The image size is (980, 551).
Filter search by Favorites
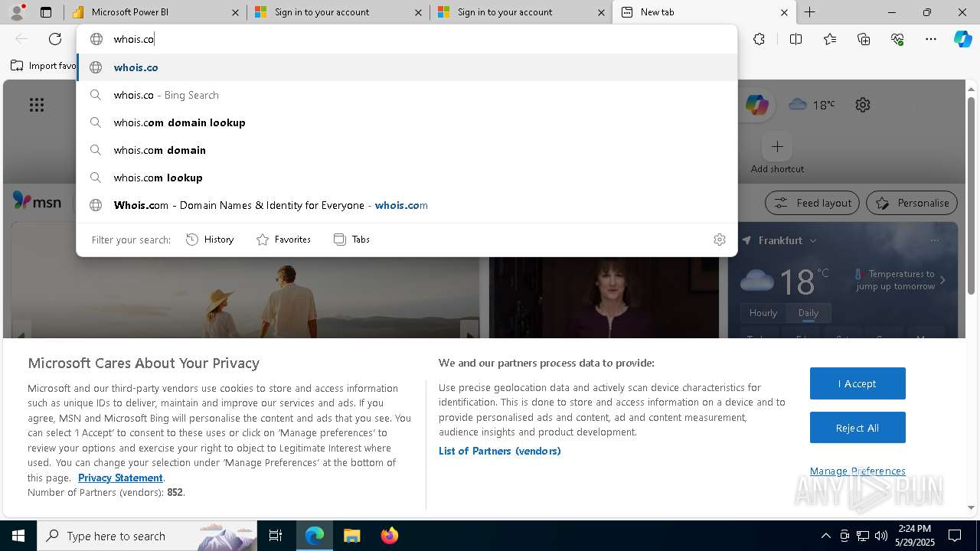click(x=283, y=240)
